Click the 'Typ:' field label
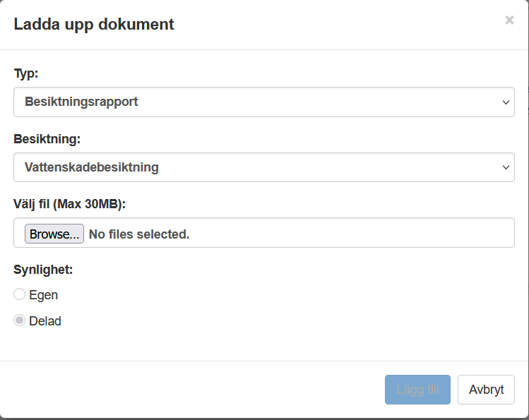The image size is (529, 420). 26,73
